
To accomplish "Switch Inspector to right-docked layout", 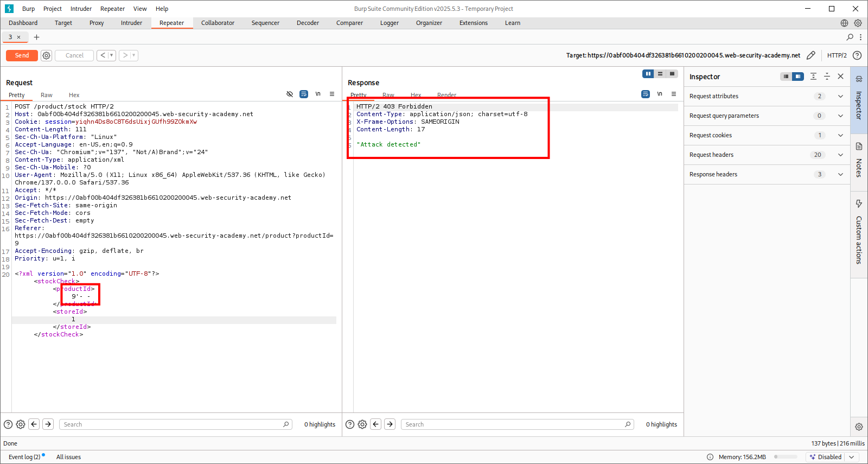I will click(798, 77).
